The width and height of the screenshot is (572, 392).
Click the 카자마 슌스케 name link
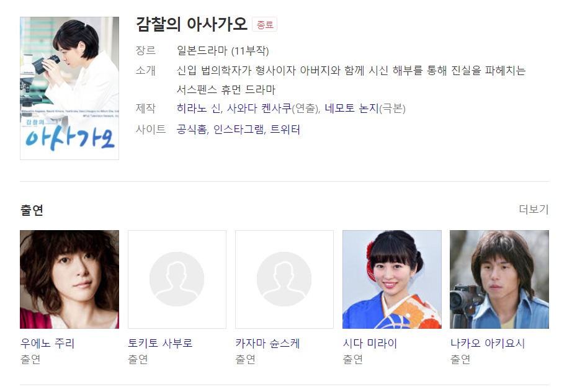pyautogui.click(x=267, y=343)
